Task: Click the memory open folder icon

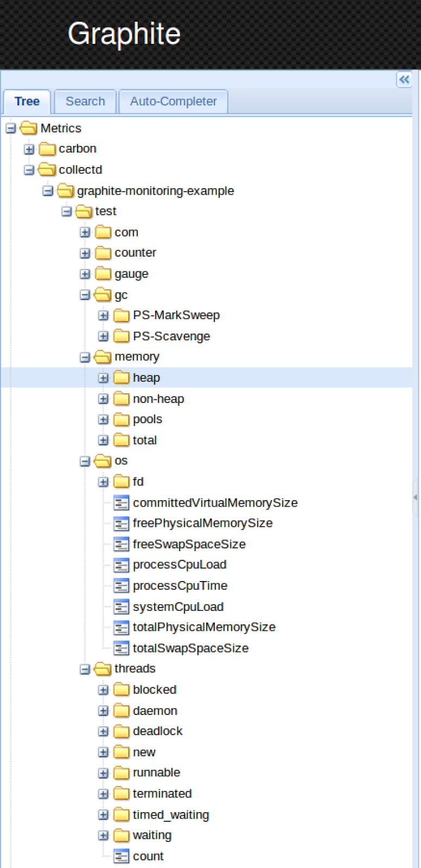Action: pos(103,357)
